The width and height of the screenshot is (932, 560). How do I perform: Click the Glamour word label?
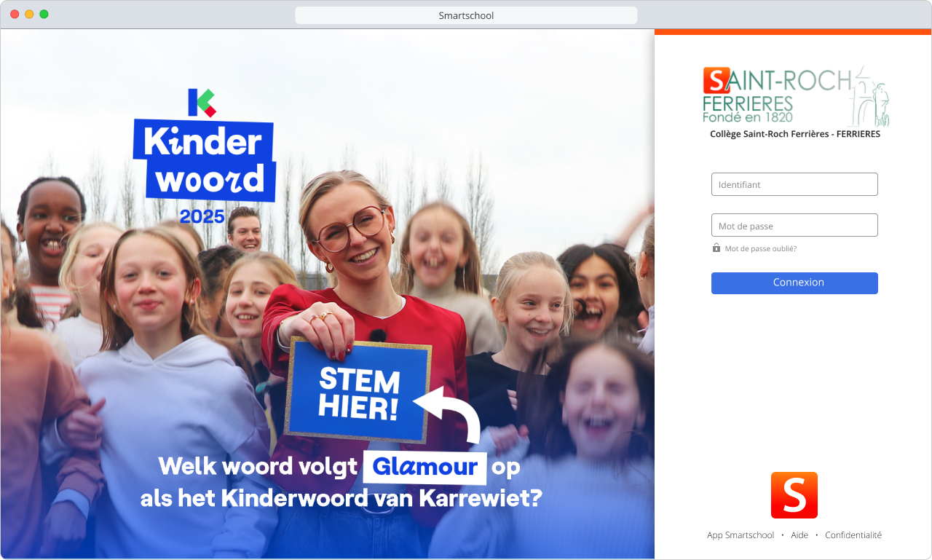425,467
